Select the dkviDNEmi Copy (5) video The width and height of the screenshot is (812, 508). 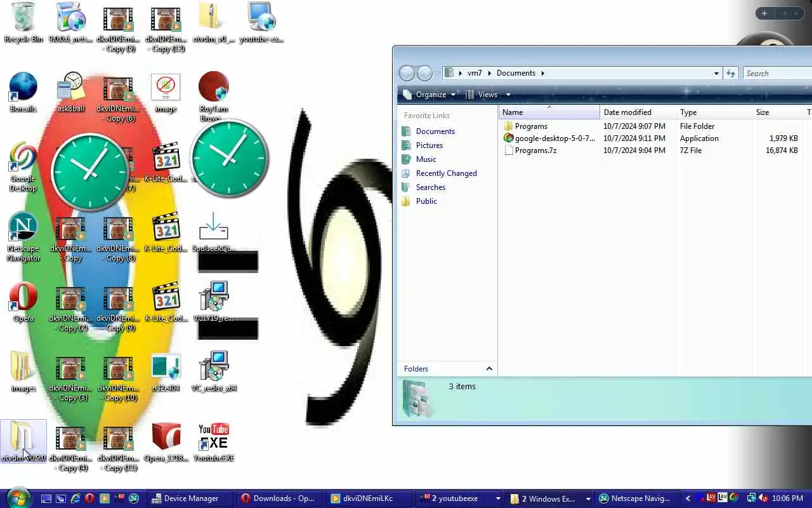coord(119,29)
